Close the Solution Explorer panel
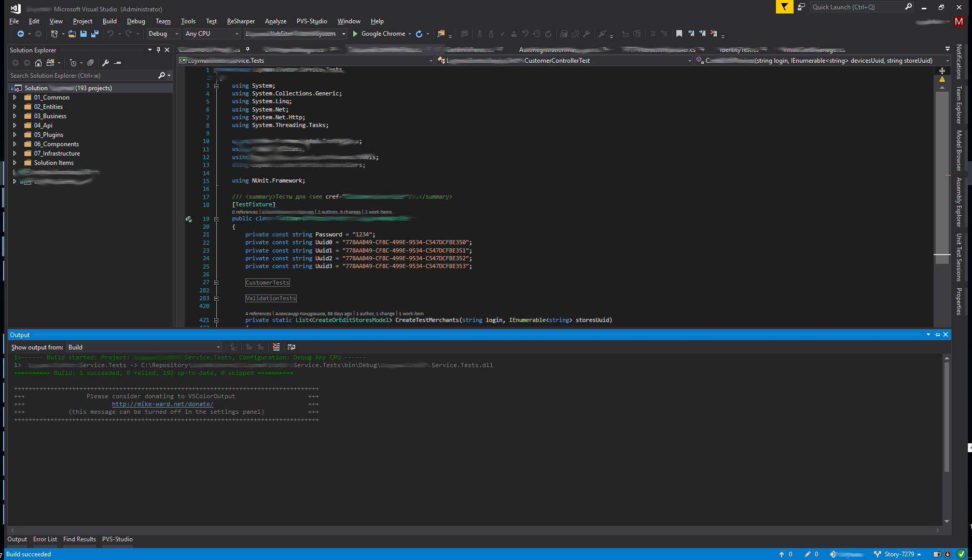The height and width of the screenshot is (560, 972). coord(167,50)
